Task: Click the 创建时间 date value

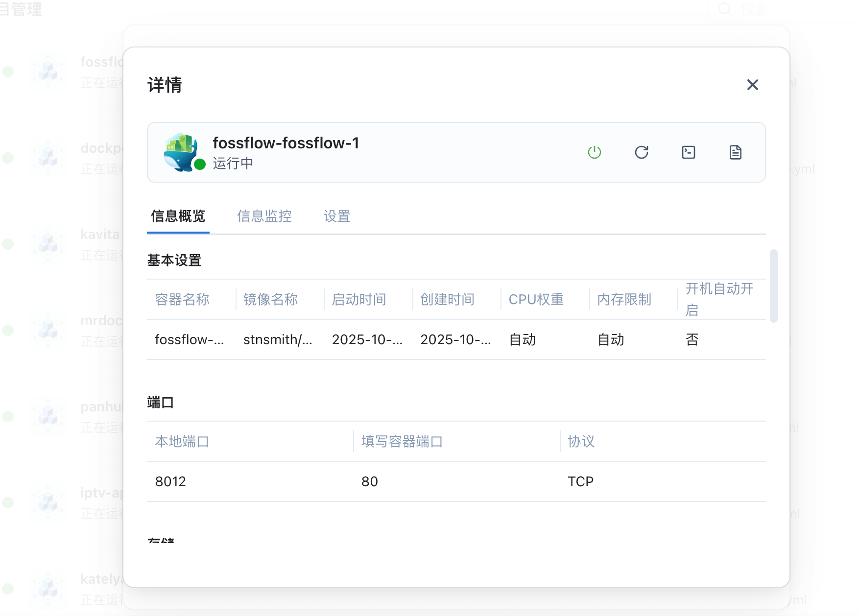Action: click(455, 339)
